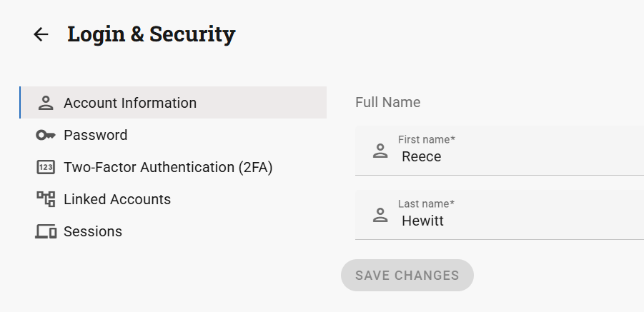
Task: Open the Password section label
Action: pyautogui.click(x=95, y=135)
